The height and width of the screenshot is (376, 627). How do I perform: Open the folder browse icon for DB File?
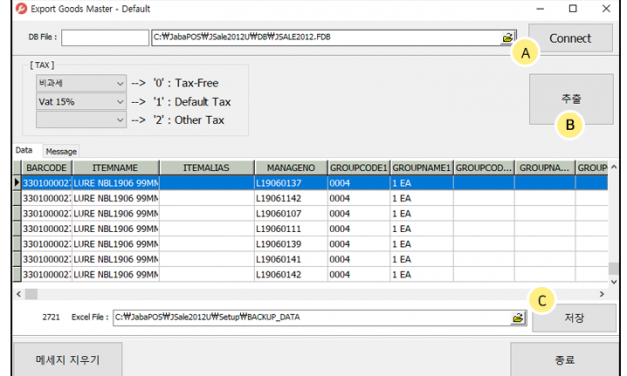(507, 38)
